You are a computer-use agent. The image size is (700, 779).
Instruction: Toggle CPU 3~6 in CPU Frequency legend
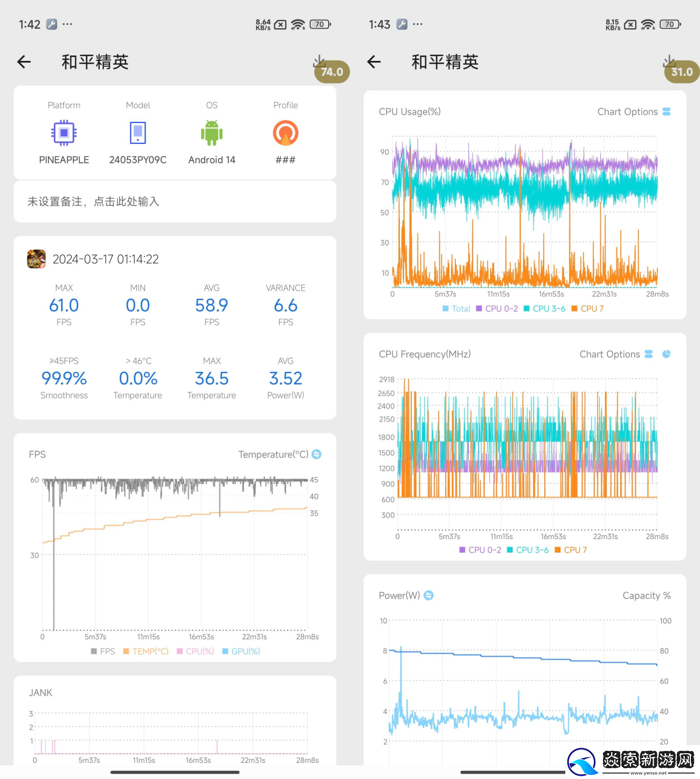(x=528, y=550)
